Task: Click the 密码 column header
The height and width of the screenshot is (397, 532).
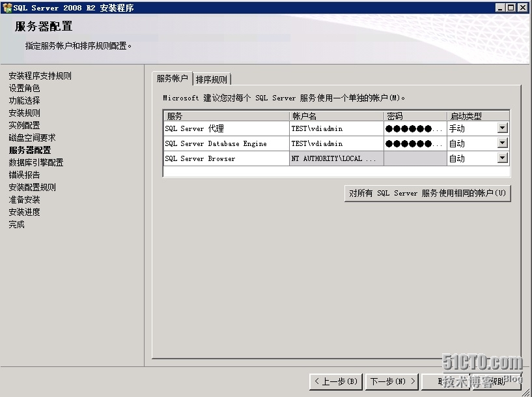Action: coord(415,116)
